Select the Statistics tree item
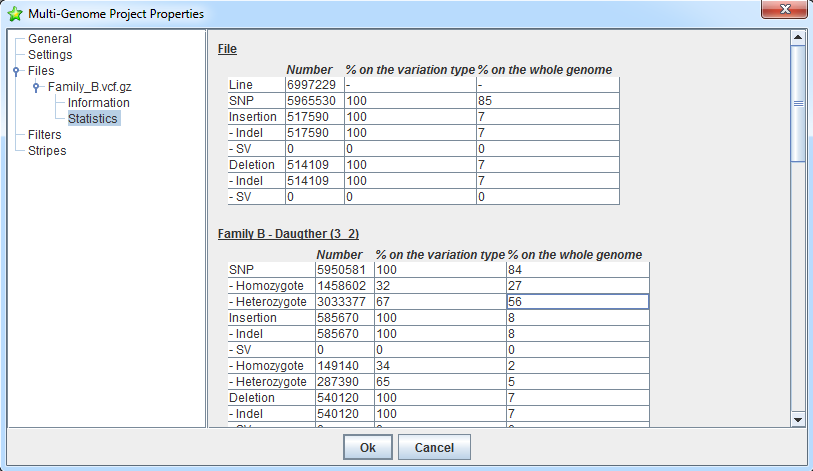 (x=93, y=119)
